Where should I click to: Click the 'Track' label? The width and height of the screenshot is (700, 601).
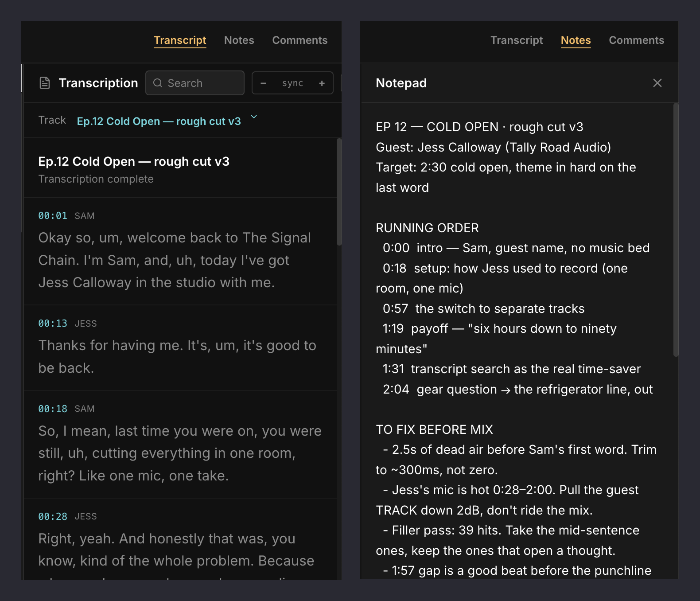pos(52,120)
